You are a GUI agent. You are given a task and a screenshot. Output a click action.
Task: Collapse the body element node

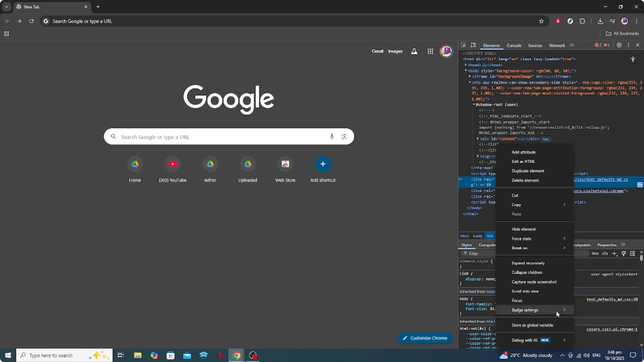coord(466,71)
